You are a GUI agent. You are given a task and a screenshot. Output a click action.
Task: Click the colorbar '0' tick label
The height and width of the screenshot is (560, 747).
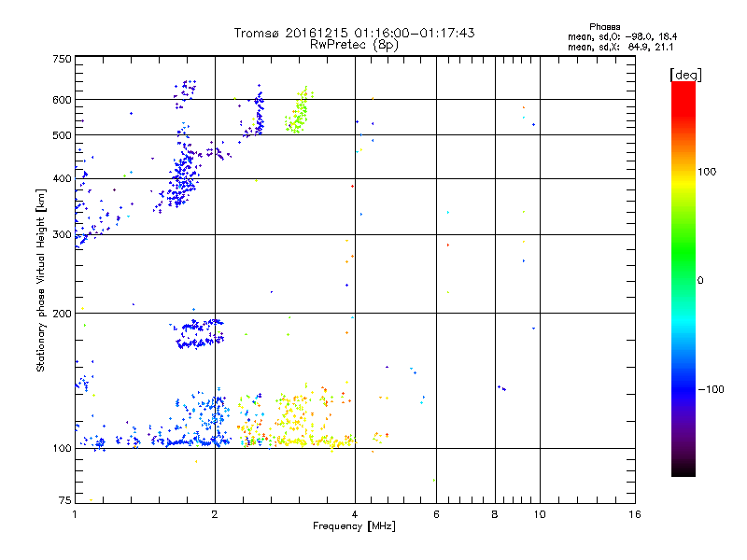[699, 281]
